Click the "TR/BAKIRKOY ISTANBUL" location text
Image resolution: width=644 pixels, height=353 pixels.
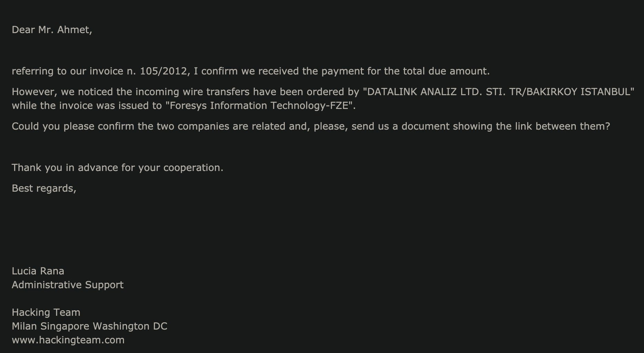click(x=570, y=92)
